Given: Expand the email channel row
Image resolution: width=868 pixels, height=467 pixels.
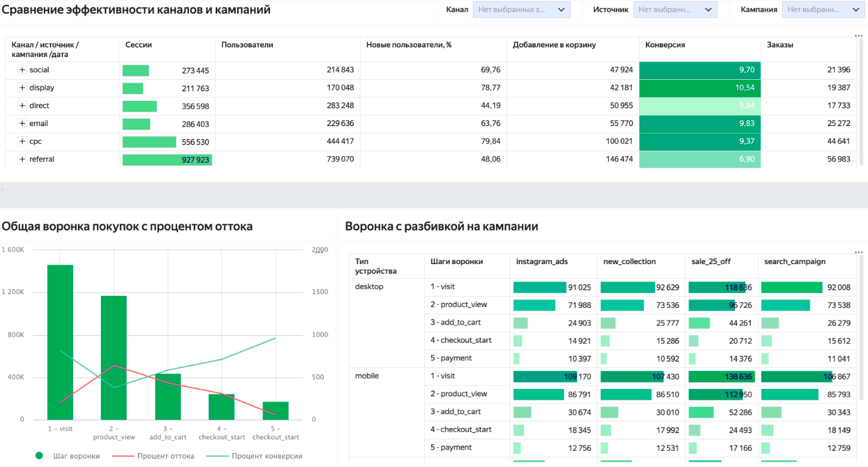Looking at the screenshot, I should [22, 124].
